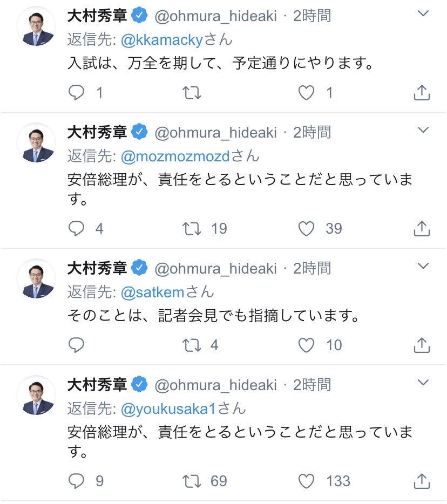Share the tweet replying to @youkusaka1

click(422, 481)
